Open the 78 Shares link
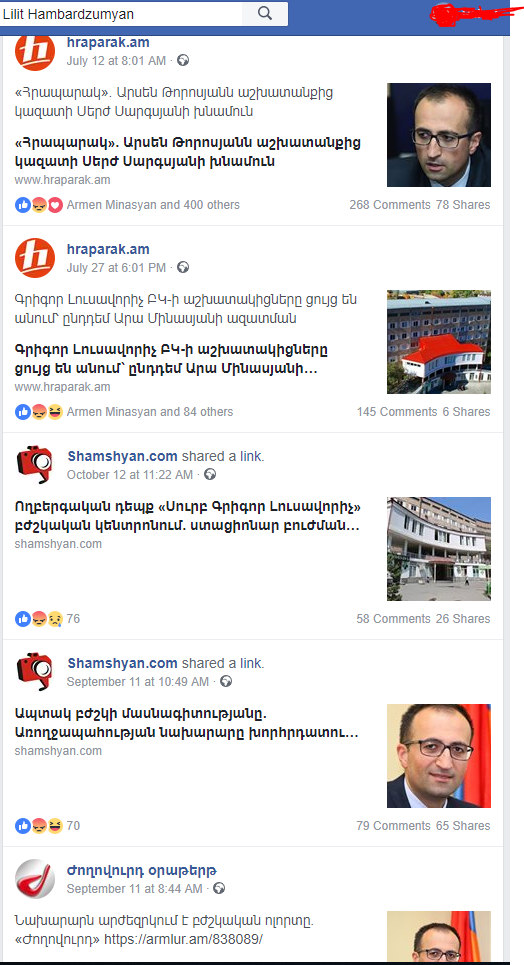 click(463, 204)
